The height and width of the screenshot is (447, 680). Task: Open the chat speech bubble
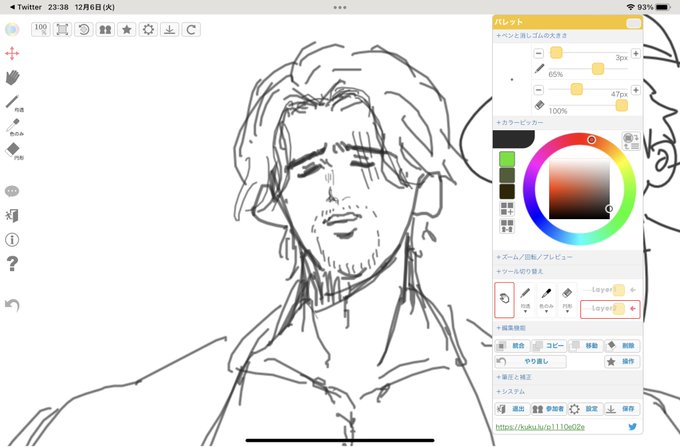tap(12, 191)
